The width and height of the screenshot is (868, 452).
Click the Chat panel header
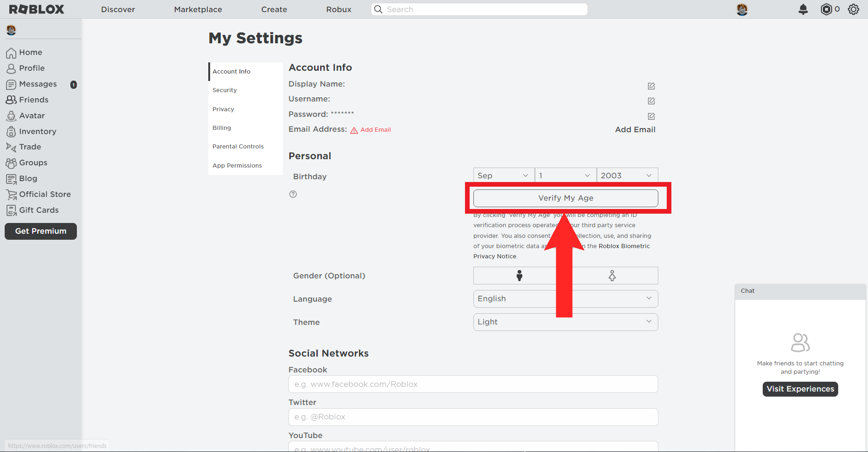(800, 291)
